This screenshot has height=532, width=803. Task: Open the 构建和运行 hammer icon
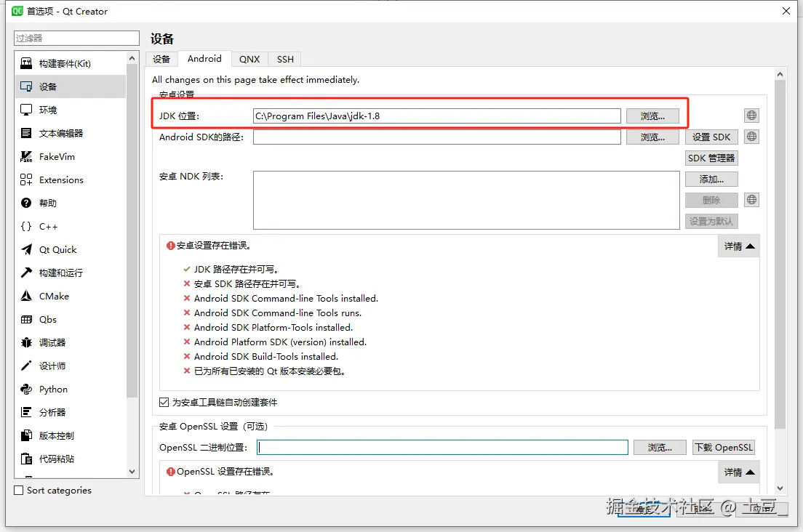point(26,273)
